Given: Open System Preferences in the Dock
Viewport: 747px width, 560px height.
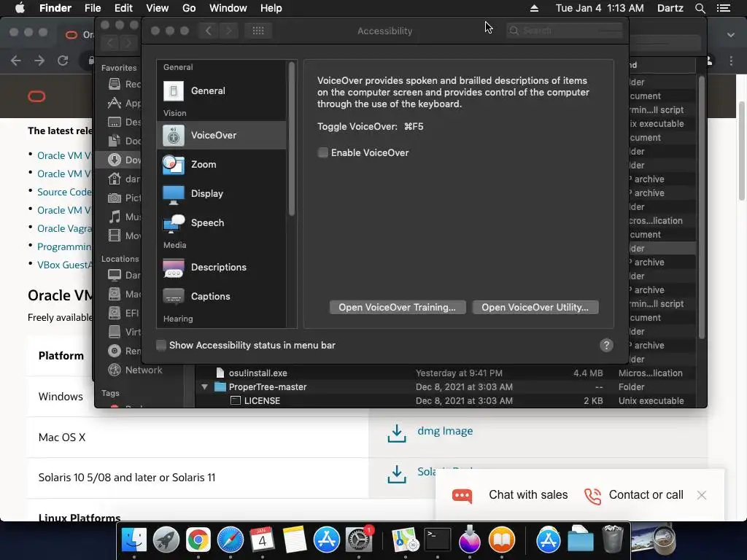Looking at the screenshot, I should pyautogui.click(x=358, y=540).
